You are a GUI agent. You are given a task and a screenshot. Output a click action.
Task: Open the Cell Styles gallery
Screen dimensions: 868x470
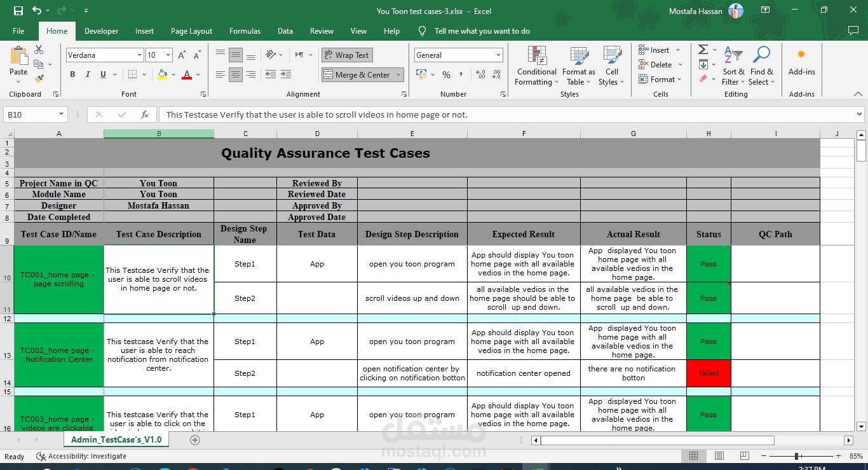(x=611, y=66)
